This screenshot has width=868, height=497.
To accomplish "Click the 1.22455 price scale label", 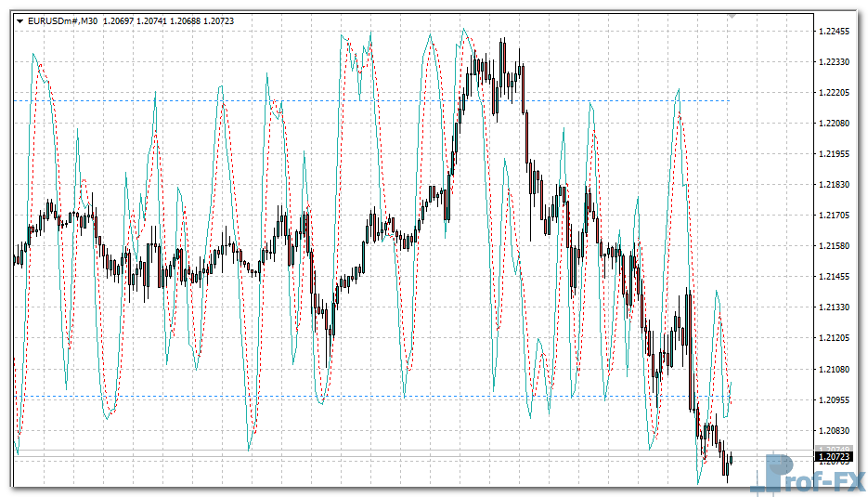I will [836, 32].
